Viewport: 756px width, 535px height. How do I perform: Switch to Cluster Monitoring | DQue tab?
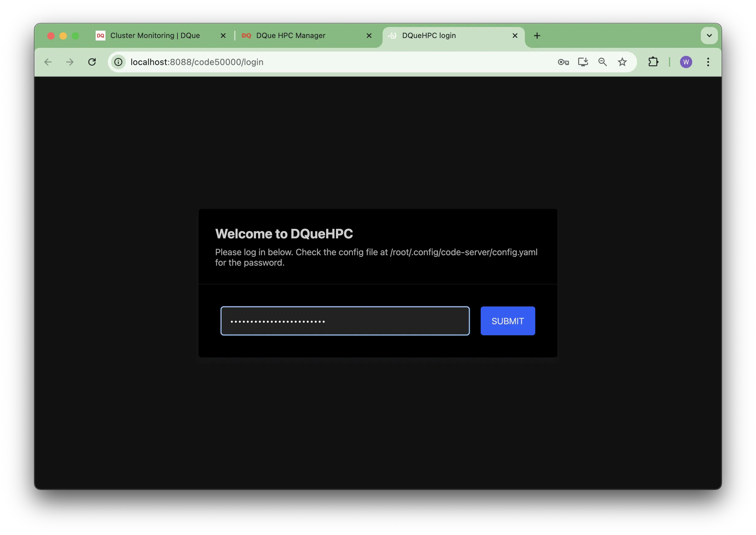click(x=155, y=36)
